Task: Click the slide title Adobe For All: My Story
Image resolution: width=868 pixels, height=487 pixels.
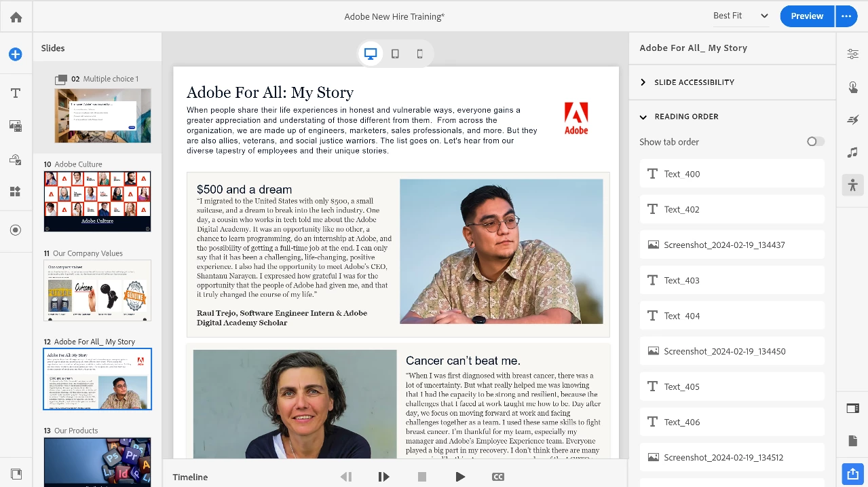Action: click(x=270, y=92)
